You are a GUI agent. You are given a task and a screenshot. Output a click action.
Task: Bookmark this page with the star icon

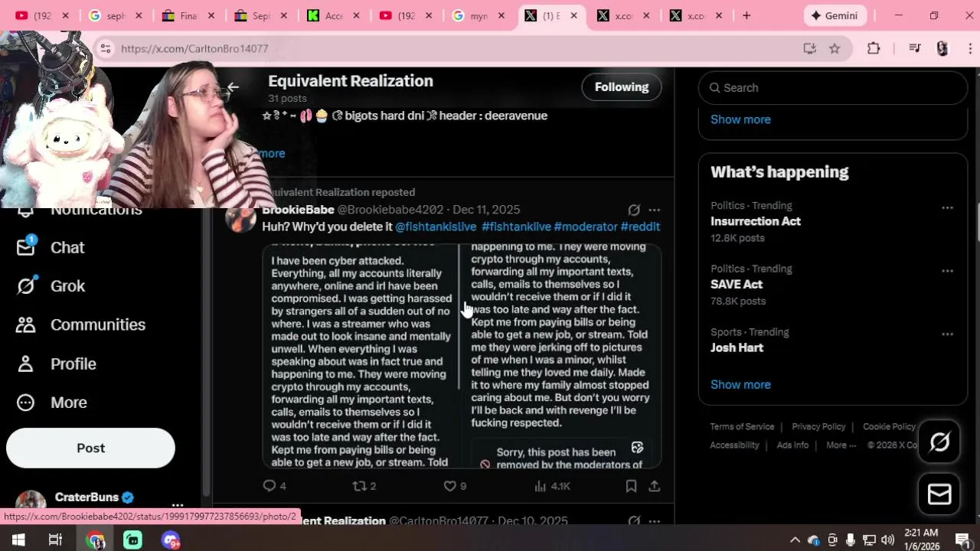point(835,49)
